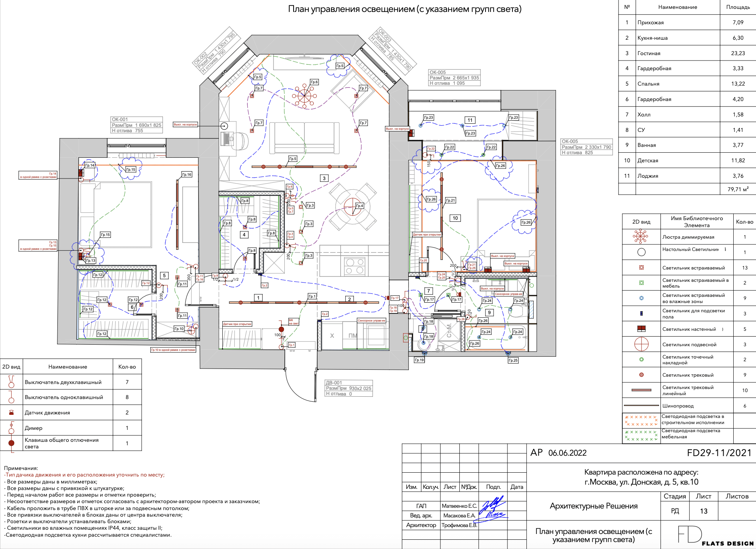
Task: Click sheet number 13 in the title block
Action: [704, 511]
